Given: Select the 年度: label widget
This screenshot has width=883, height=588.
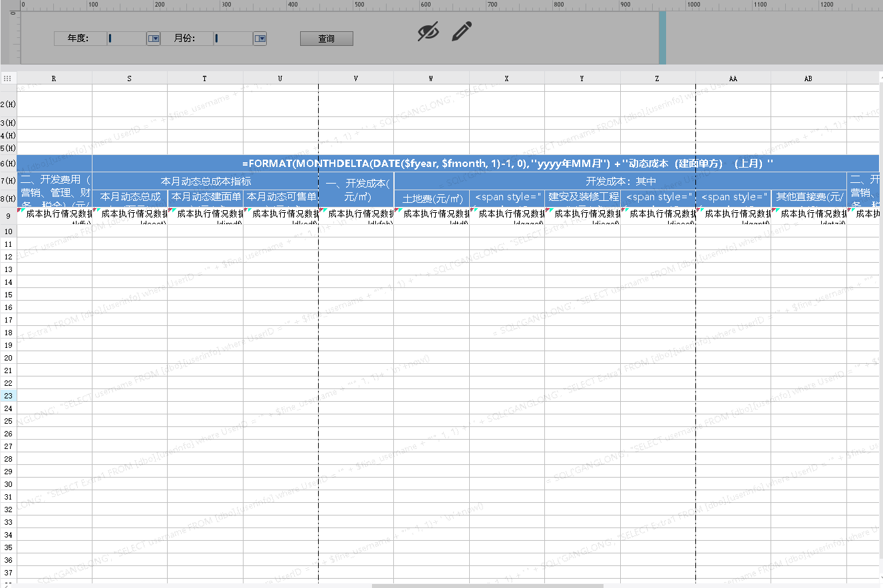Looking at the screenshot, I should [80, 39].
